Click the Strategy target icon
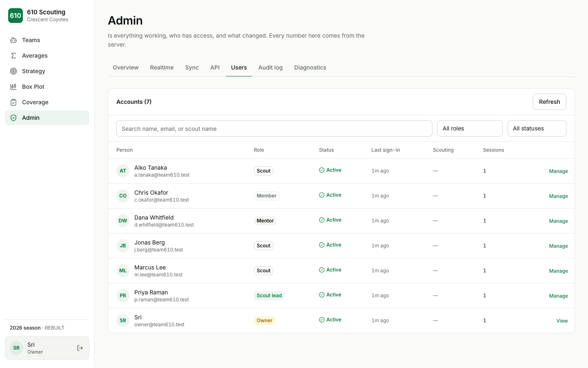This screenshot has height=368, width=588. 13,71
